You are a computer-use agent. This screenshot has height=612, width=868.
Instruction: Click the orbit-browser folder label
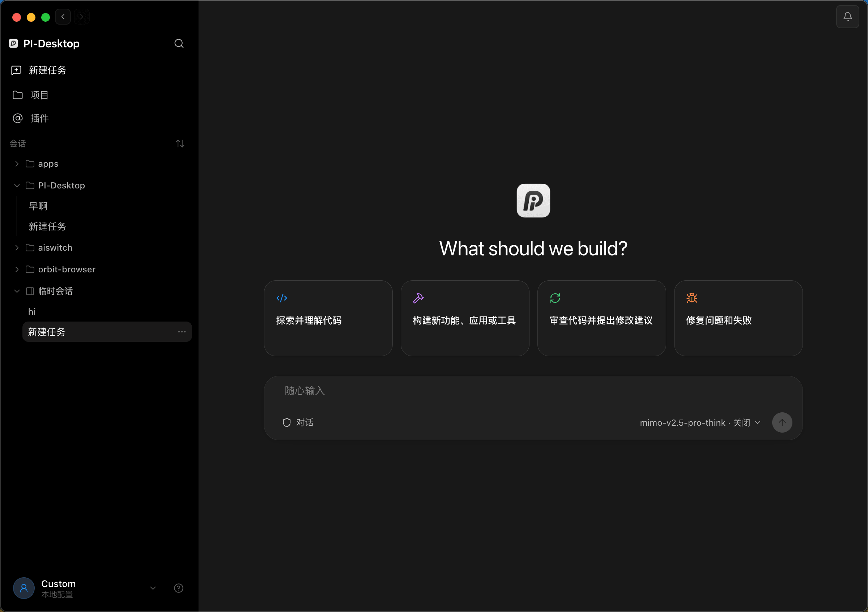point(67,269)
